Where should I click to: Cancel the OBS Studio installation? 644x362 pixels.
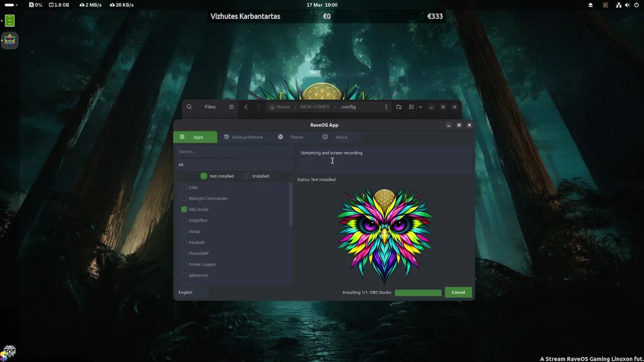coord(458,292)
